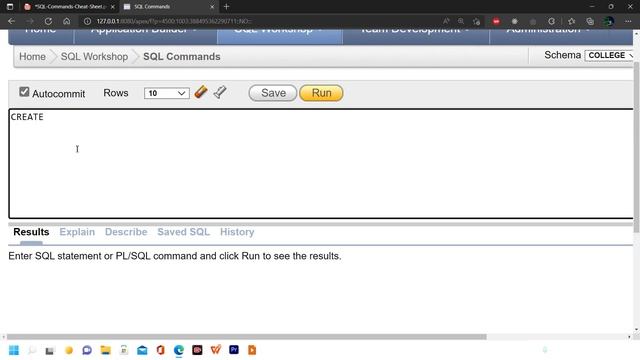
Task: Open the Rows count dropdown
Action: pos(167,93)
